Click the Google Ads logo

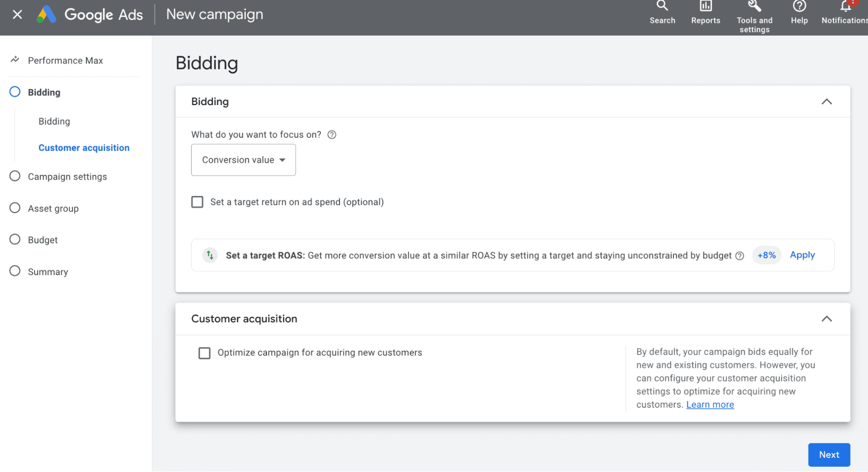click(x=47, y=14)
